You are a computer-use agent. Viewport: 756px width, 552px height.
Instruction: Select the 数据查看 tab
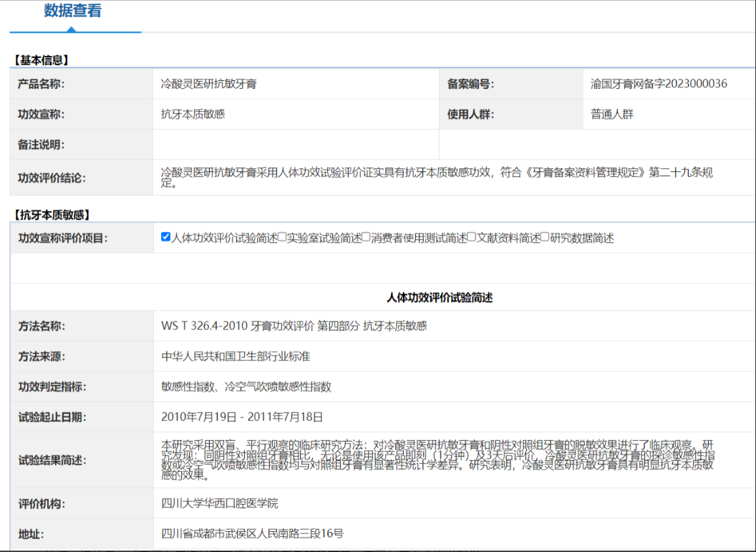(x=72, y=11)
